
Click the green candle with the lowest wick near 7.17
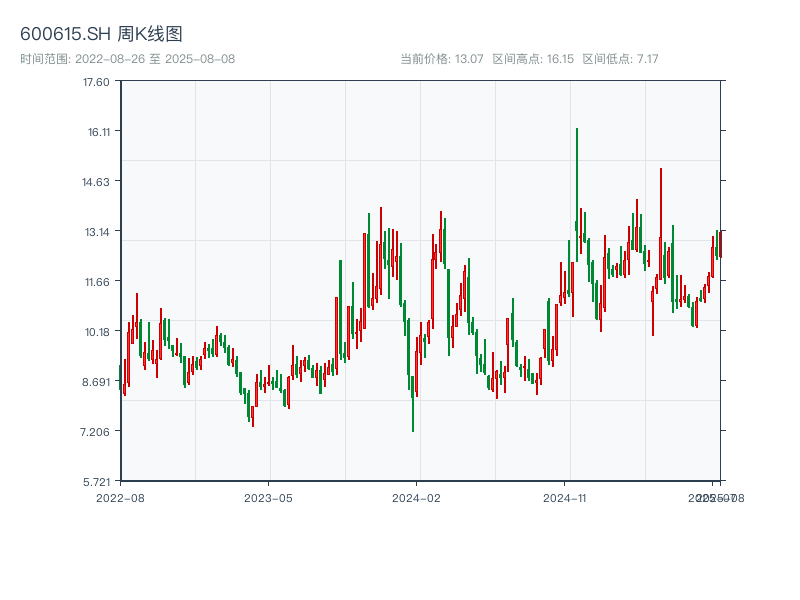(x=413, y=403)
